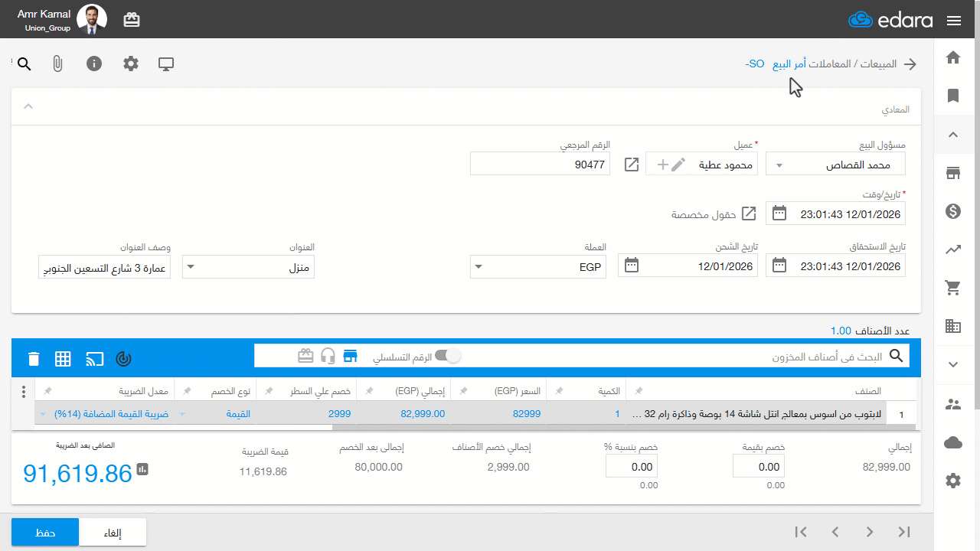Open حقول مخصصة custom fields
980x551 pixels.
(714, 214)
